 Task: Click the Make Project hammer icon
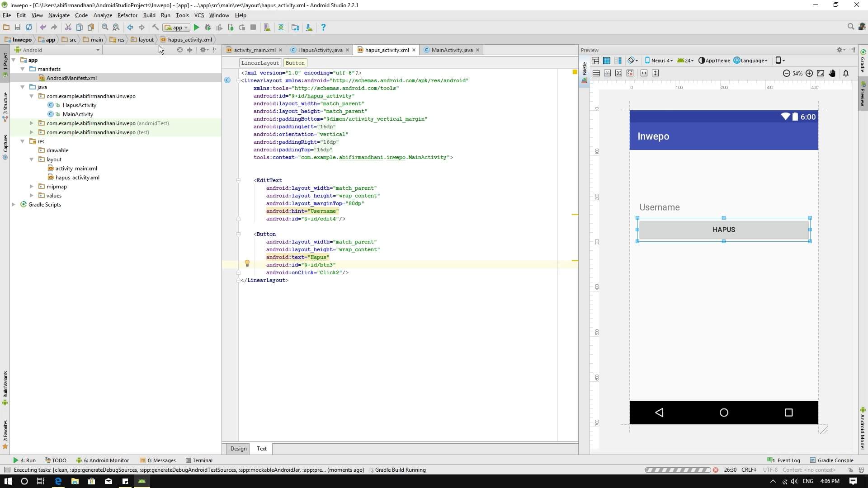point(155,28)
